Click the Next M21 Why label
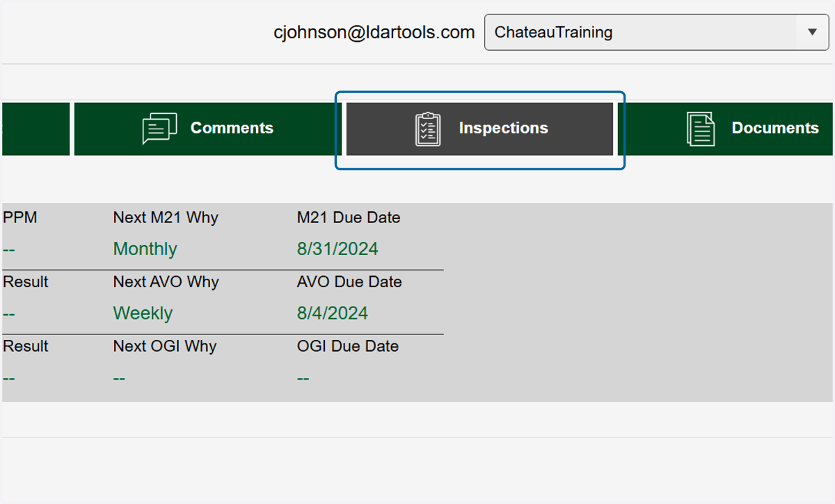The height and width of the screenshot is (504, 835). 166,218
